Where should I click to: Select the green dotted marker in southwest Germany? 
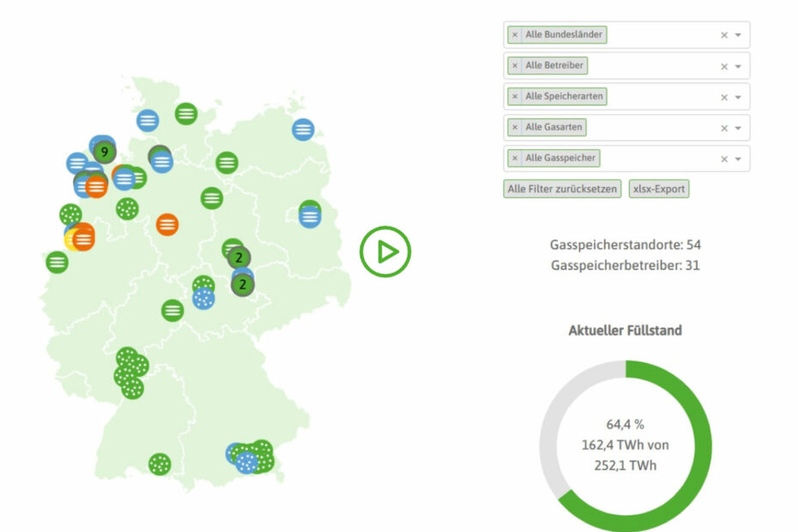pos(160,464)
